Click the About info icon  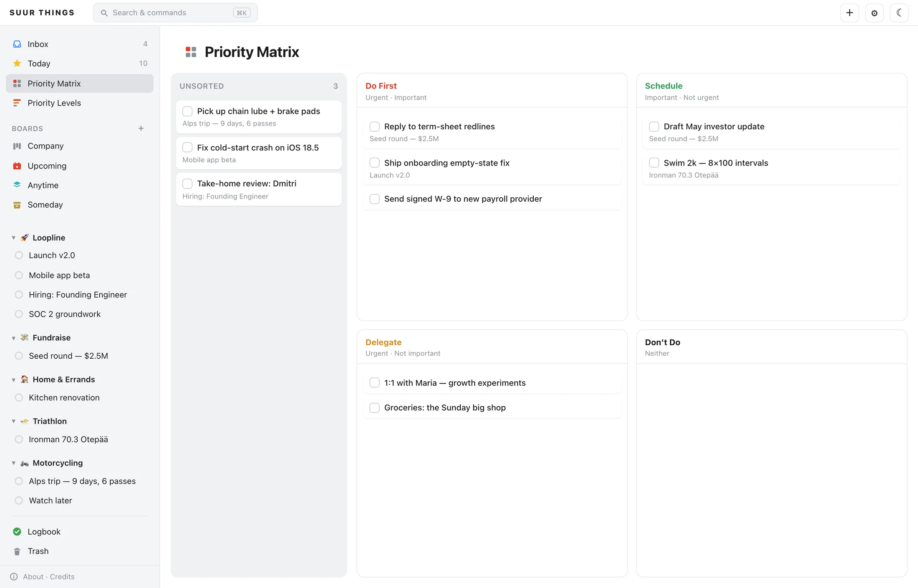point(14,577)
